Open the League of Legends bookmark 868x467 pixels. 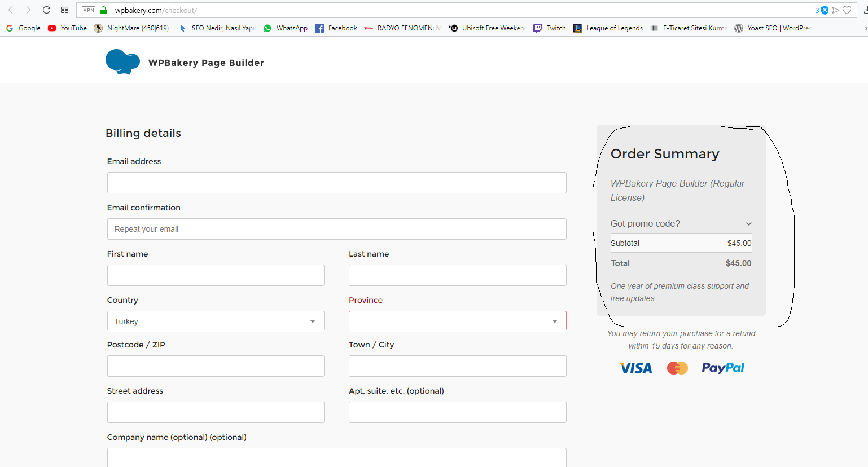click(608, 28)
